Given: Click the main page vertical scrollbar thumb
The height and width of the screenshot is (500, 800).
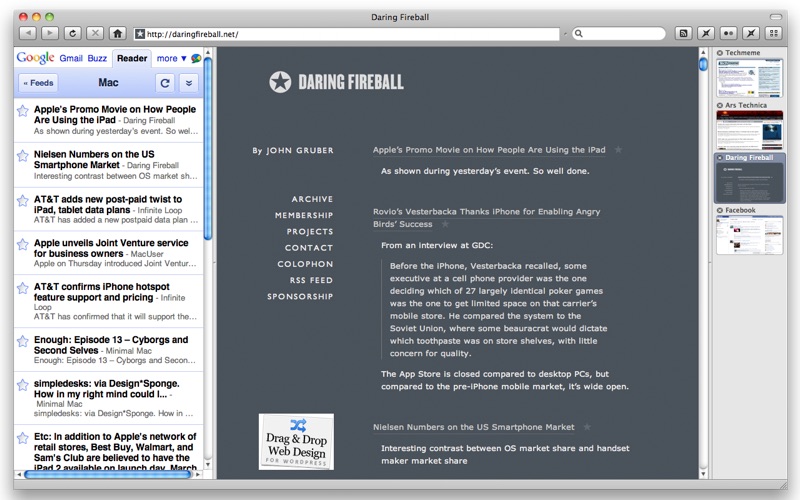Looking at the screenshot, I should click(703, 64).
